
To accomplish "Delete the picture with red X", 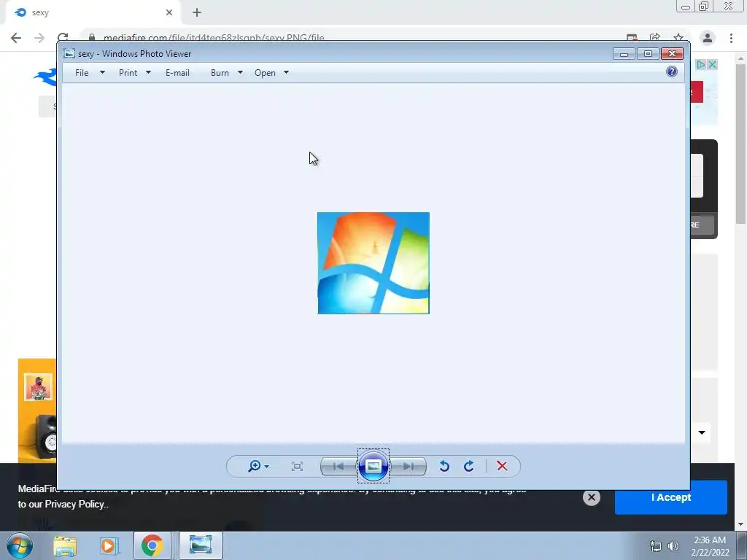I will click(x=502, y=466).
